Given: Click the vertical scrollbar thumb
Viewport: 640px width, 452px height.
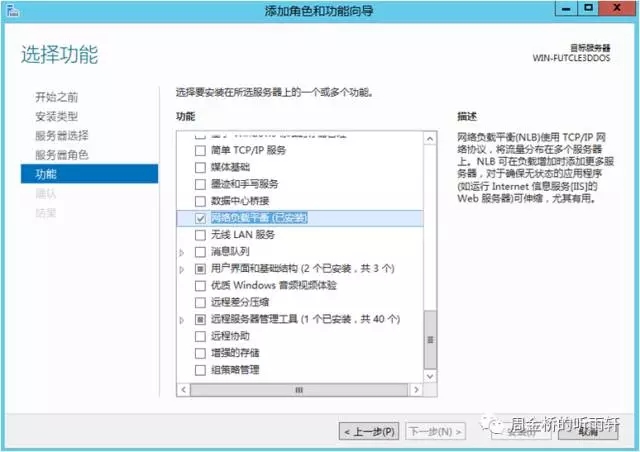Looking at the screenshot, I should coord(430,340).
